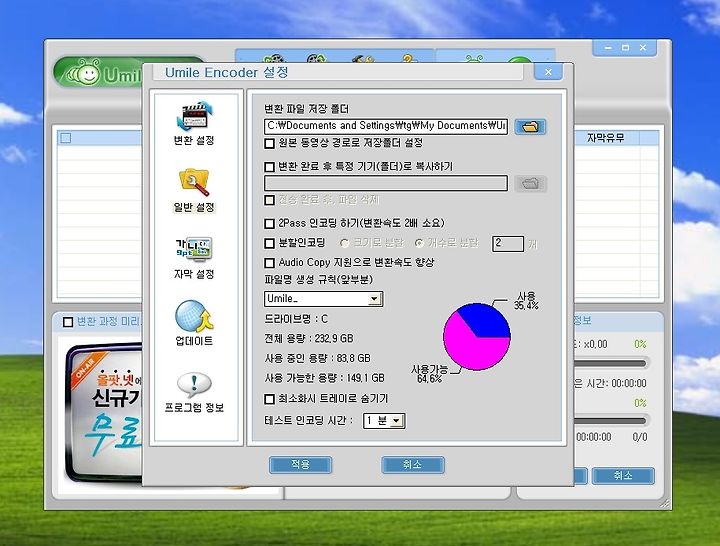This screenshot has height=546, width=720.
Task: Enable the 분할인코딩 checkbox
Action: point(270,243)
